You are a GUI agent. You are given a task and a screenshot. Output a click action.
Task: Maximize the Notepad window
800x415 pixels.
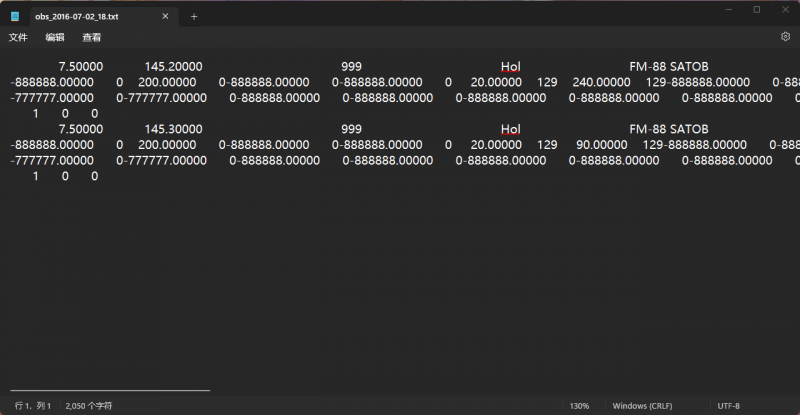tap(756, 10)
